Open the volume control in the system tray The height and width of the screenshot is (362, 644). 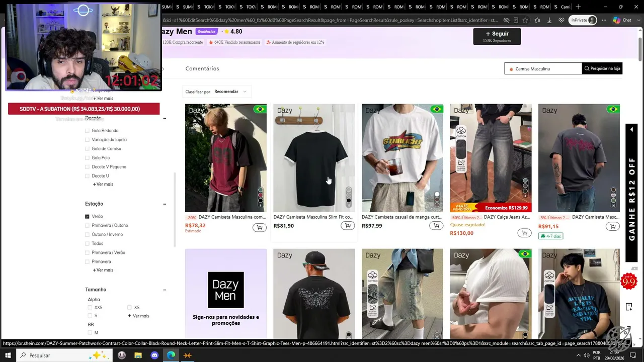[587, 355]
